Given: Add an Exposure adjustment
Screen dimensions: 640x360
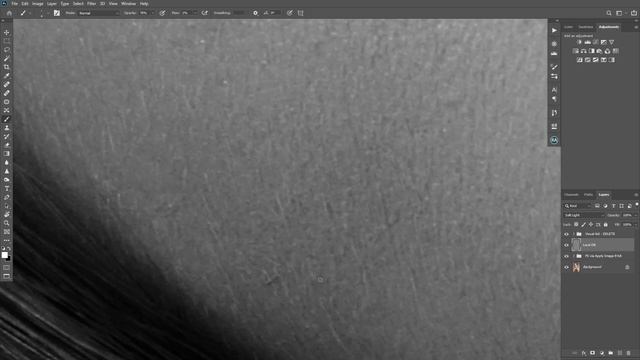Looking at the screenshot, I should coord(603,42).
